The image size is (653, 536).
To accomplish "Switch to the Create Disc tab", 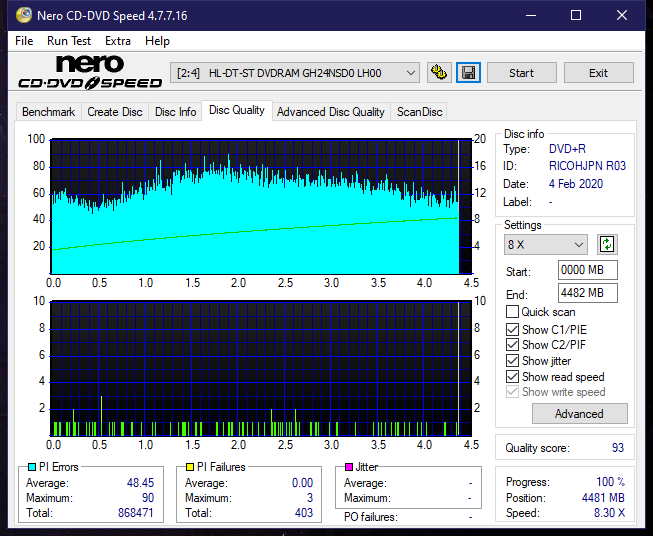I will (x=115, y=112).
